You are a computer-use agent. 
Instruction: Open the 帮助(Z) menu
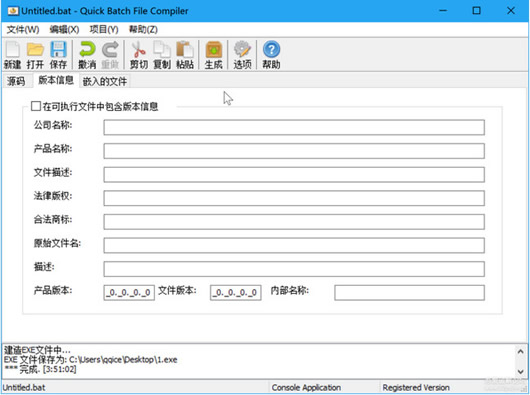(143, 29)
